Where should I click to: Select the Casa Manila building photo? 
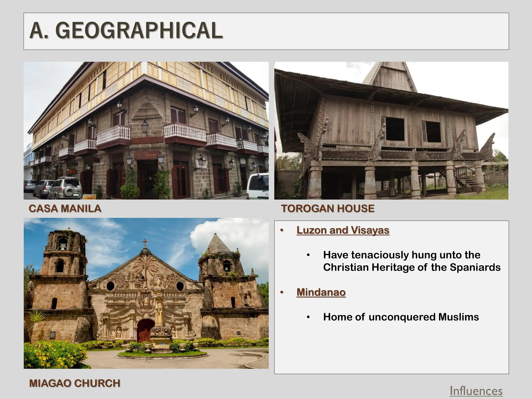click(146, 130)
